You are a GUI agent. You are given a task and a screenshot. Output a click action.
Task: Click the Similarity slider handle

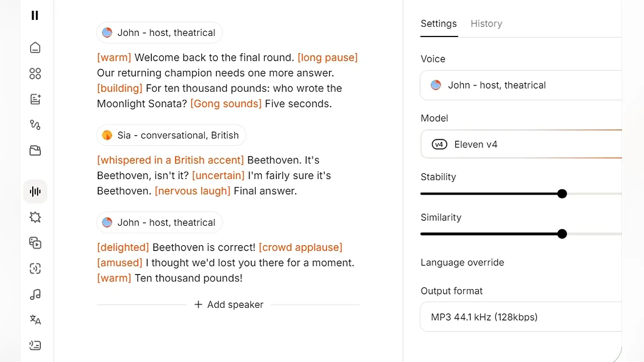pyautogui.click(x=562, y=234)
